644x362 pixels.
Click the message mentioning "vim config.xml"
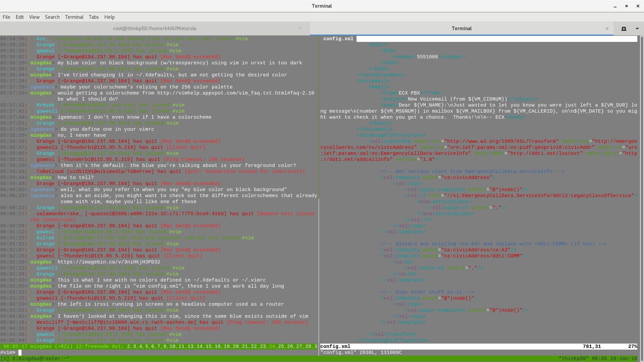coord(171,286)
